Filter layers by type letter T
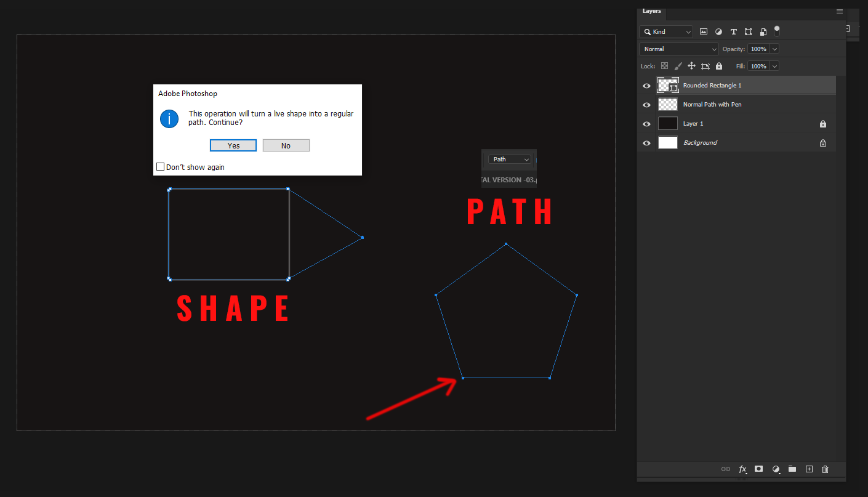The height and width of the screenshot is (497, 868). pyautogui.click(x=733, y=31)
